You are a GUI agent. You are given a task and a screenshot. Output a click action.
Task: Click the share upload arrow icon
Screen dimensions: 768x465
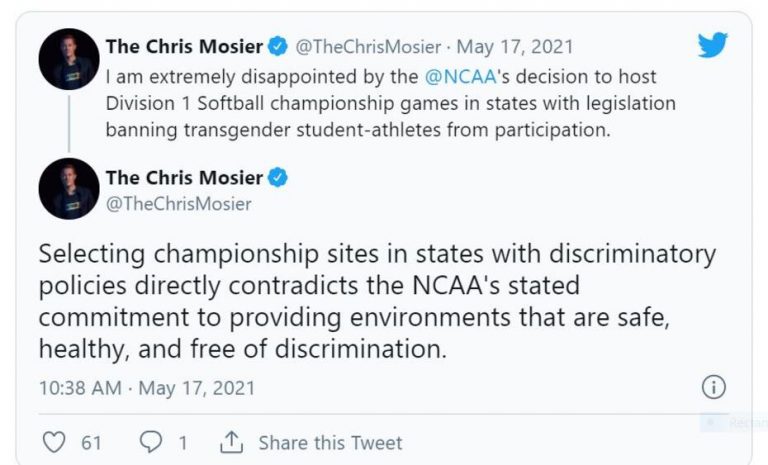pyautogui.click(x=231, y=441)
